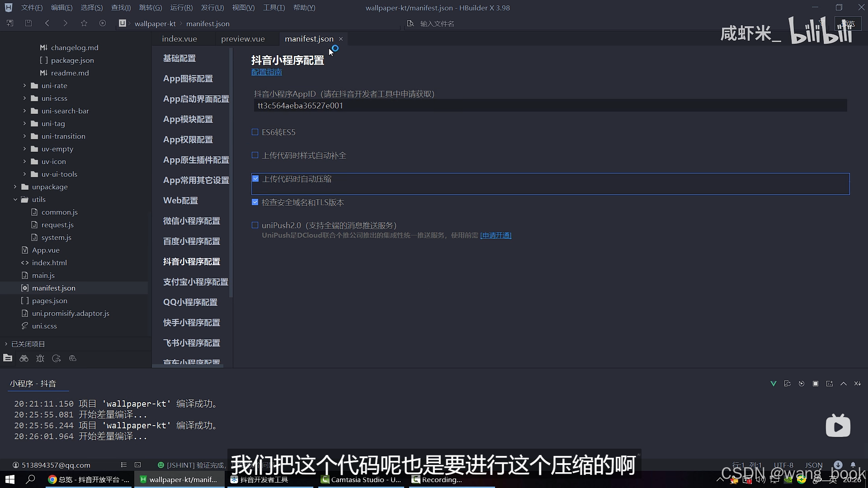Open the notification bell in status bar
868x488 pixels.
[x=853, y=465]
